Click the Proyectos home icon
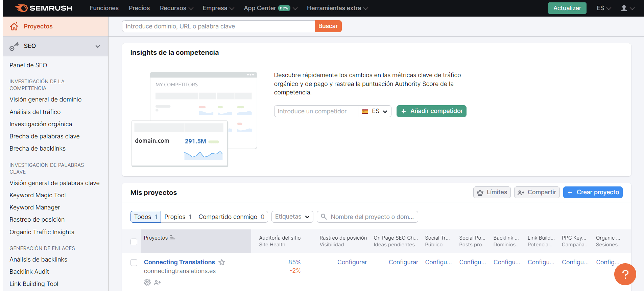This screenshot has height=291, width=644. pos(14,26)
